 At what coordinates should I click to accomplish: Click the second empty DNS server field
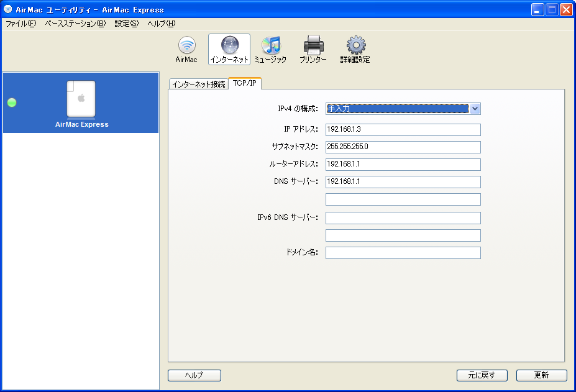coord(403,199)
